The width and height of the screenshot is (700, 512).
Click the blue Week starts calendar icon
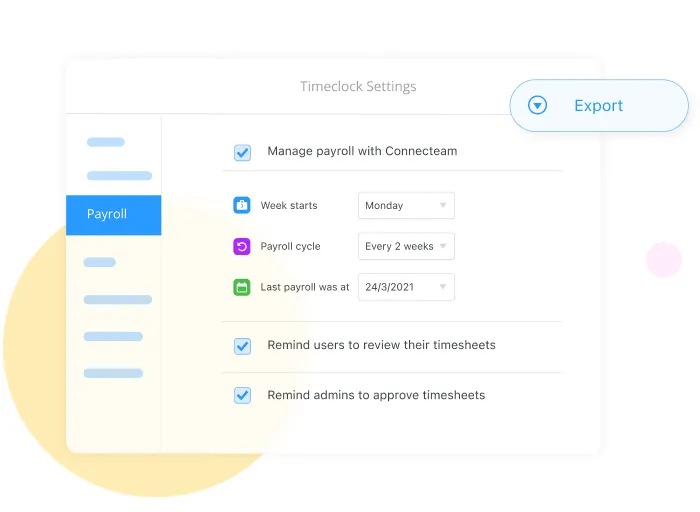[241, 205]
